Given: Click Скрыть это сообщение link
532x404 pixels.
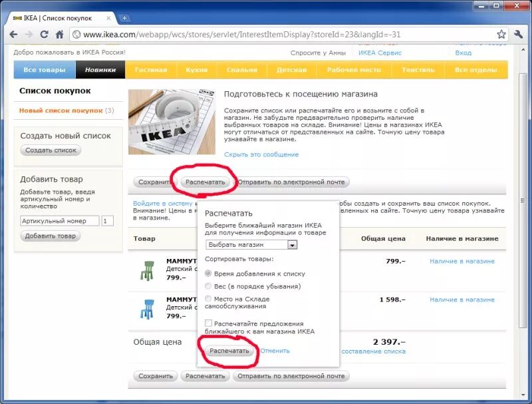Looking at the screenshot, I should click(x=261, y=154).
